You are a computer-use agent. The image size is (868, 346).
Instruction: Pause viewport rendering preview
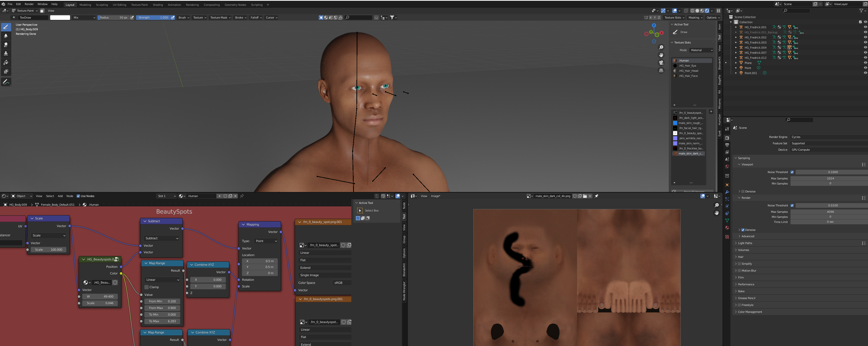tap(718, 11)
